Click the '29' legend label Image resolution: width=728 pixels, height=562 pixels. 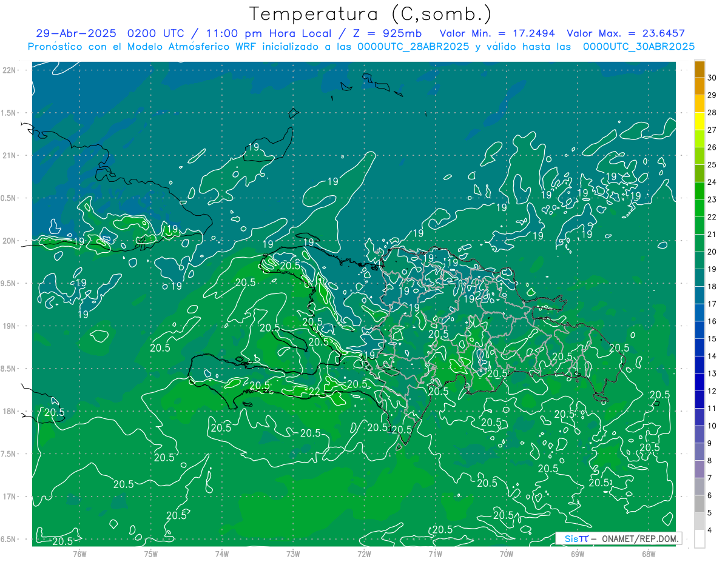713,95
